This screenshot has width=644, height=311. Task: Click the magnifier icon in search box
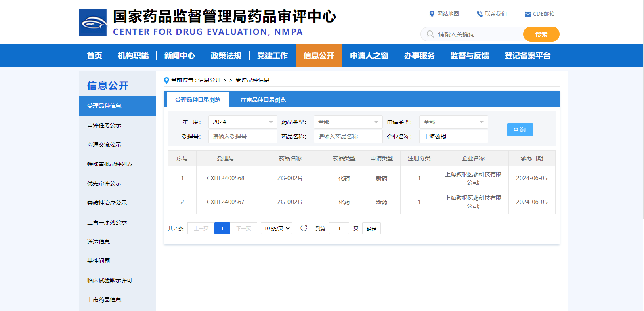coord(430,34)
